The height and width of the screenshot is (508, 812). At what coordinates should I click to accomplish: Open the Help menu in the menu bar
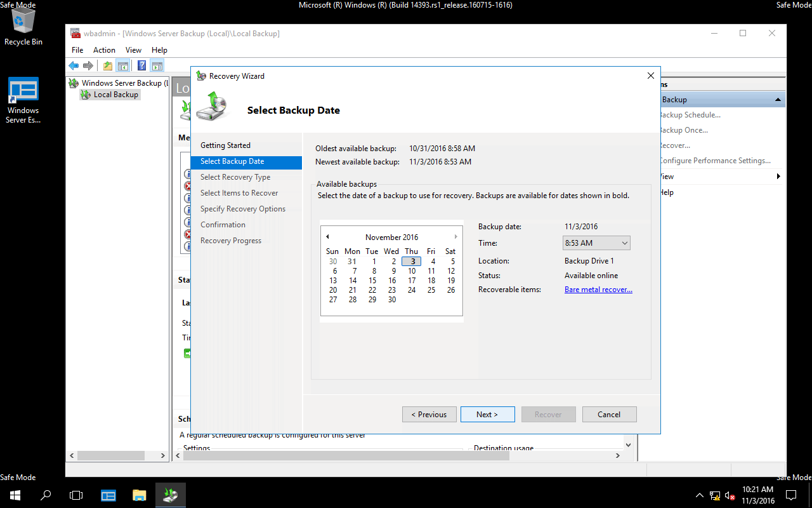point(159,50)
